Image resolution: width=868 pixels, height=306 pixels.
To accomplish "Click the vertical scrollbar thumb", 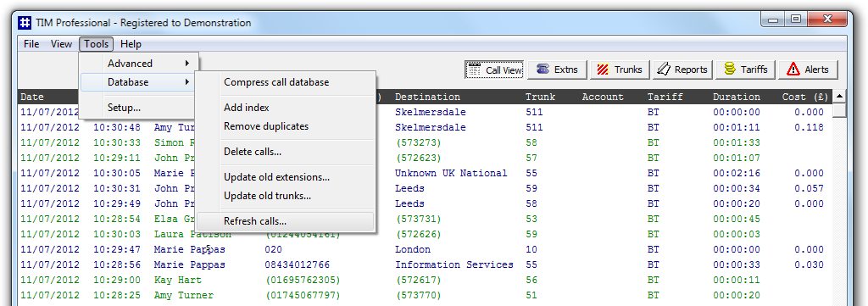I will coord(840,110).
